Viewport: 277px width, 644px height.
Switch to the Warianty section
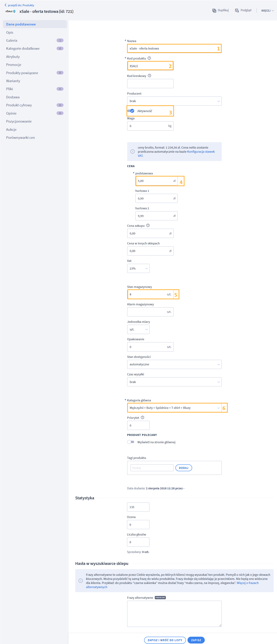[13, 81]
